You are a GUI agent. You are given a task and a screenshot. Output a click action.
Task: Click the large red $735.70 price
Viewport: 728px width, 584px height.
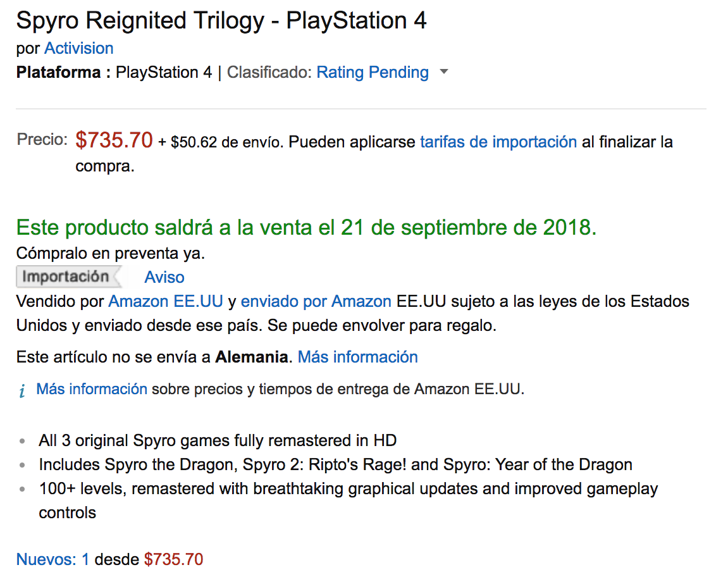coord(114,140)
